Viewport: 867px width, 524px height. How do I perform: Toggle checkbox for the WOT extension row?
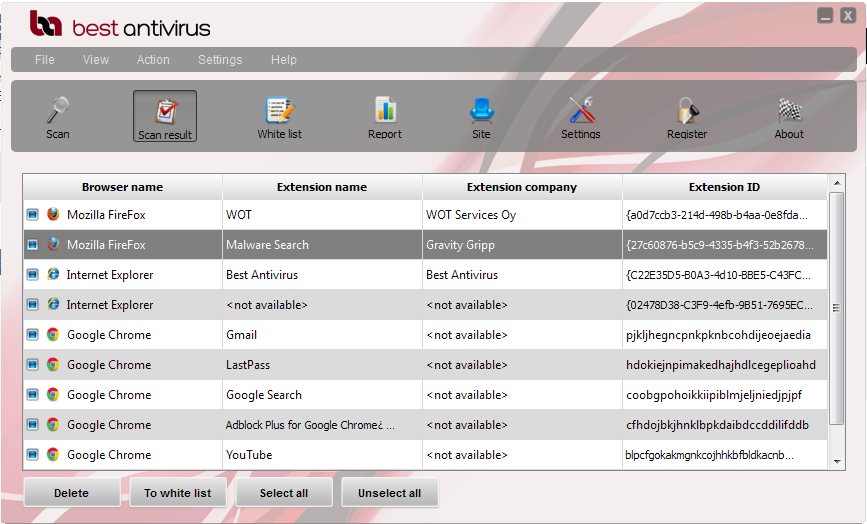(x=33, y=214)
